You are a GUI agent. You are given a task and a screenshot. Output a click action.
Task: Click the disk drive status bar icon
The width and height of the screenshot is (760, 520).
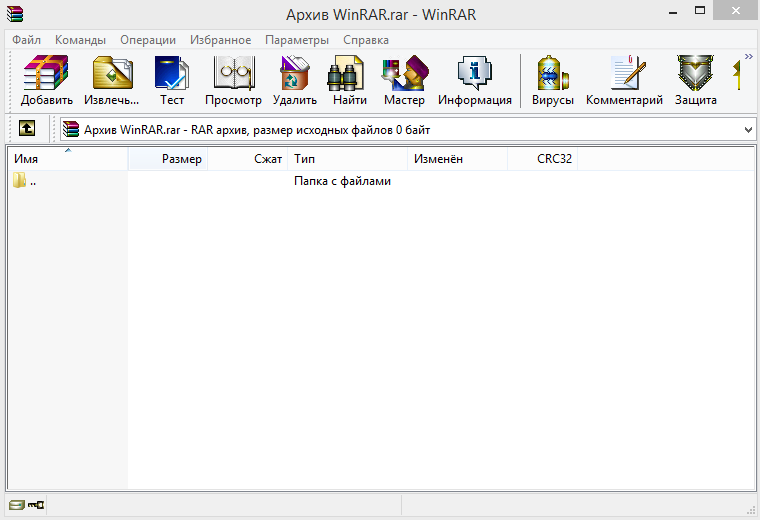click(16, 505)
